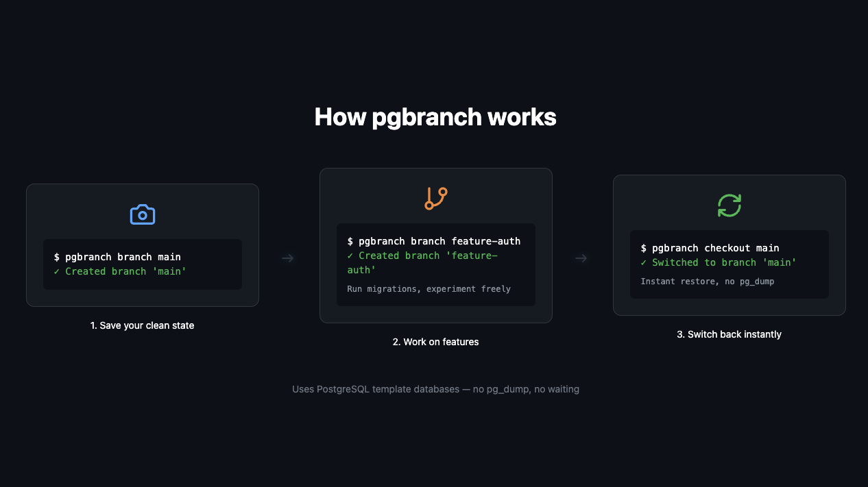Click '3. Switch back instantly' caption
868x487 pixels.
click(x=730, y=334)
